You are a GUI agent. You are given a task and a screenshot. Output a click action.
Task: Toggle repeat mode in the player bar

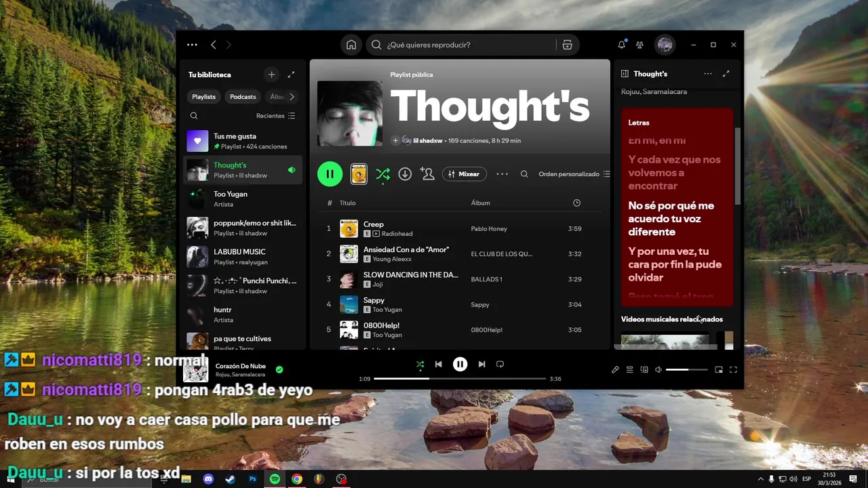click(x=500, y=364)
